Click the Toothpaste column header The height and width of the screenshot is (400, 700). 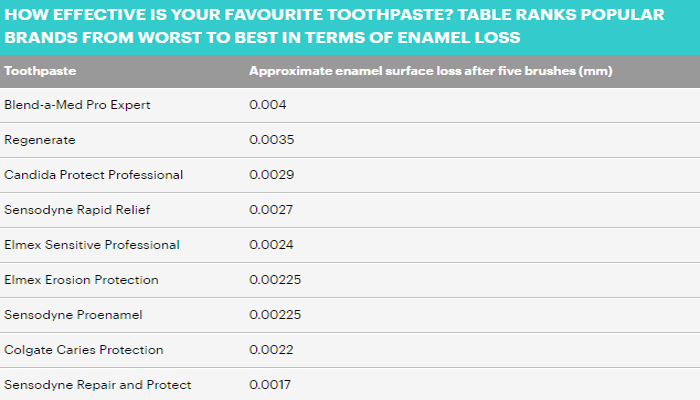coord(41,72)
